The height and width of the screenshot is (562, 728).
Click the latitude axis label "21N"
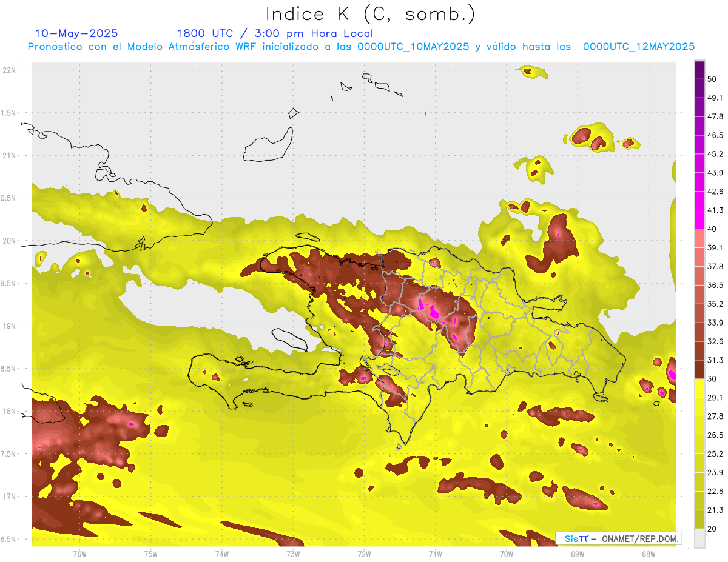[x=10, y=156]
